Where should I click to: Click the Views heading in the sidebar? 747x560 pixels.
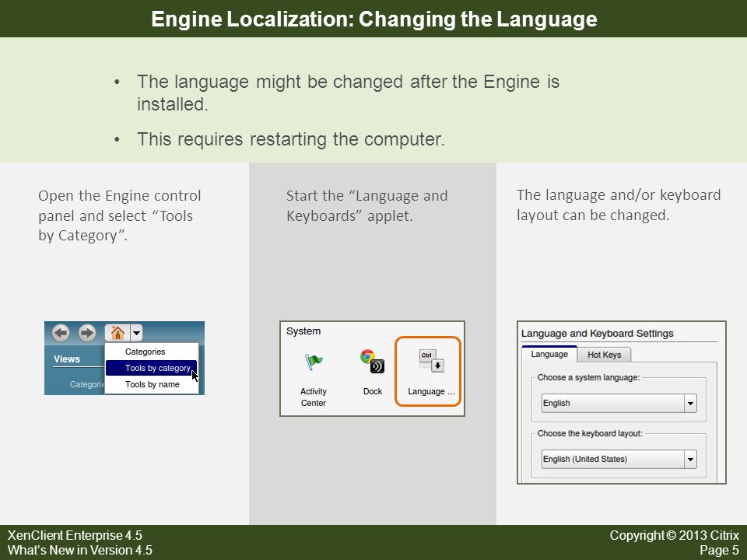(x=67, y=359)
